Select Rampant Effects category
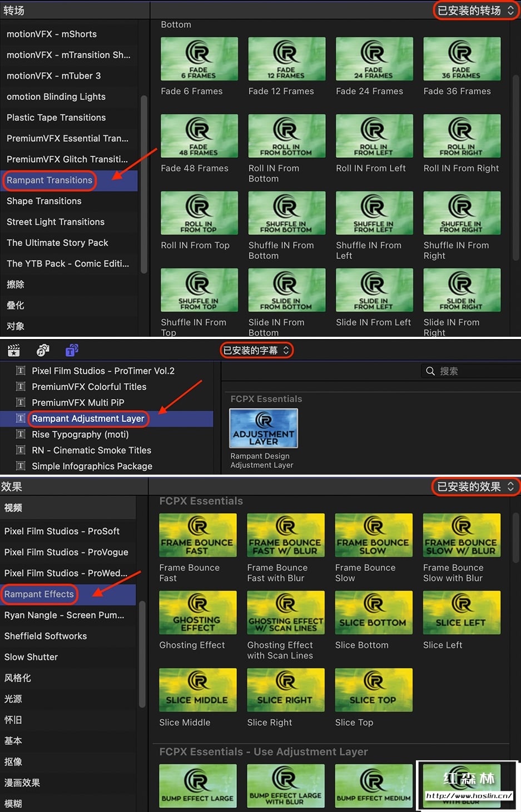The width and height of the screenshot is (521, 812). click(x=68, y=594)
